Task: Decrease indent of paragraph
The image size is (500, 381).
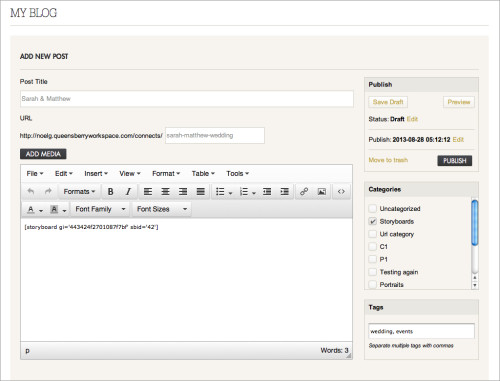Action: pyautogui.click(x=267, y=192)
